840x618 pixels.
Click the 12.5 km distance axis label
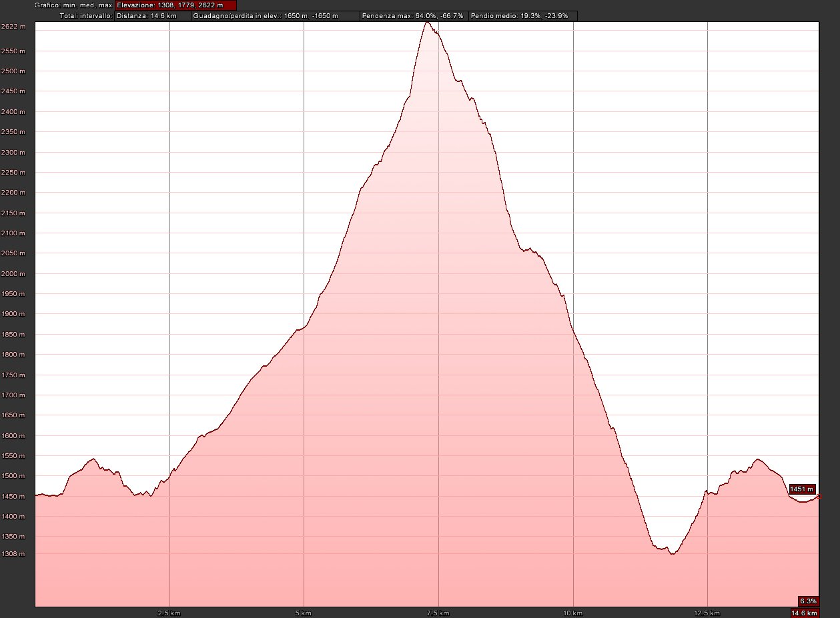(x=707, y=613)
